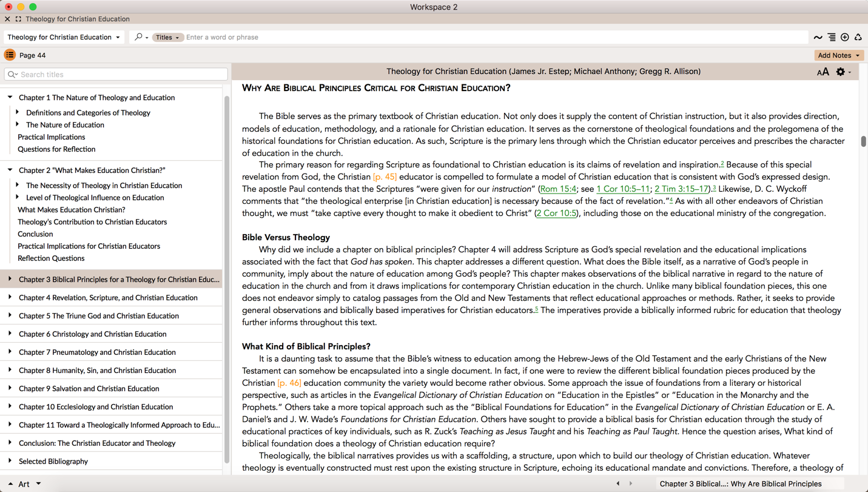868x492 pixels.
Task: Open the text size AA control
Action: click(x=823, y=72)
